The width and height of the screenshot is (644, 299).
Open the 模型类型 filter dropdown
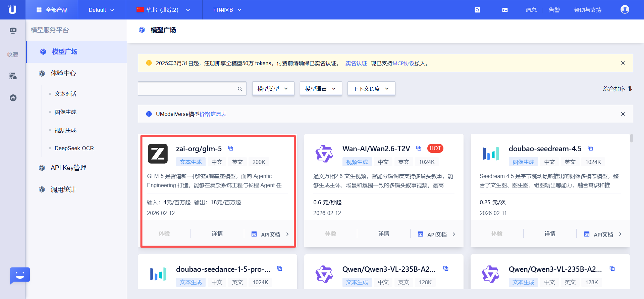point(273,89)
